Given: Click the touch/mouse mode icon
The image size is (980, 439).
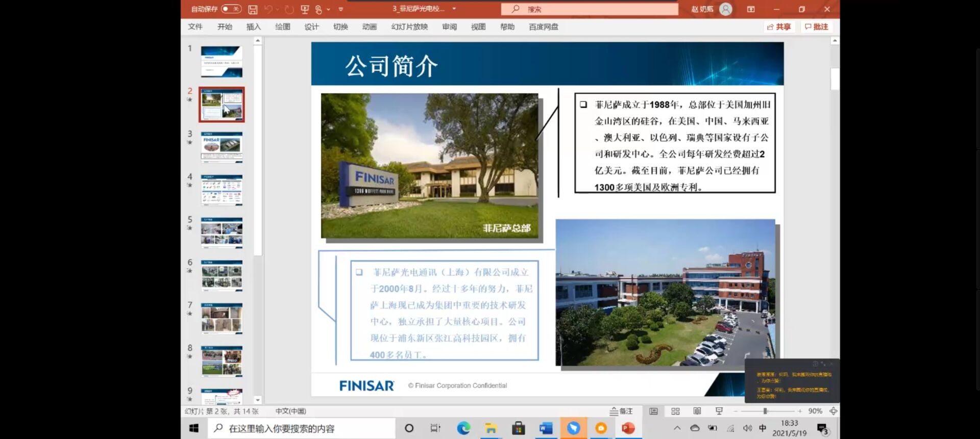Looking at the screenshot, I should coord(318,9).
